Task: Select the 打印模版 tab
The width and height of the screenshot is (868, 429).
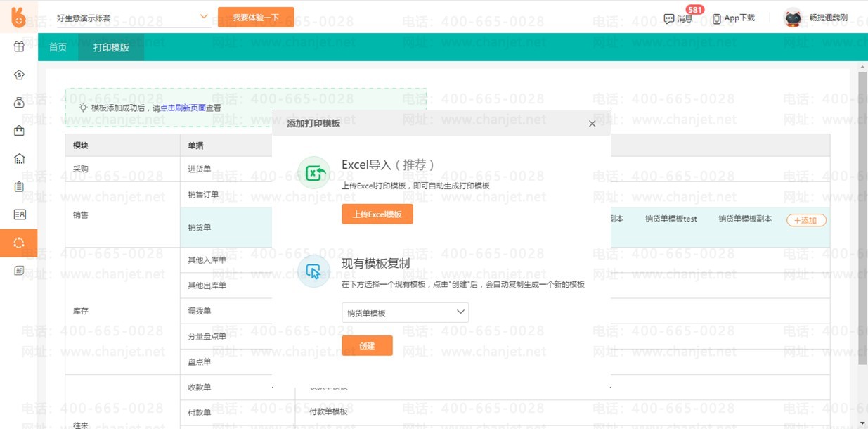Action: (111, 47)
